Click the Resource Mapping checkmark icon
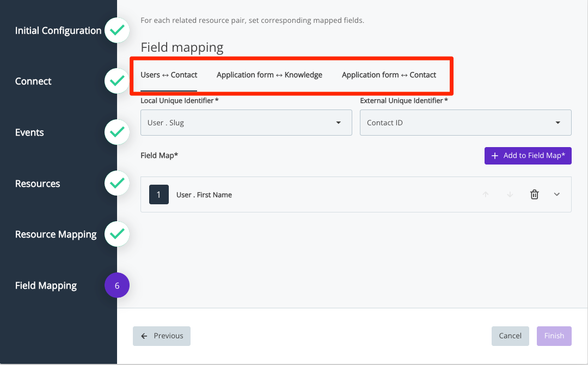588x365 pixels. 117,234
